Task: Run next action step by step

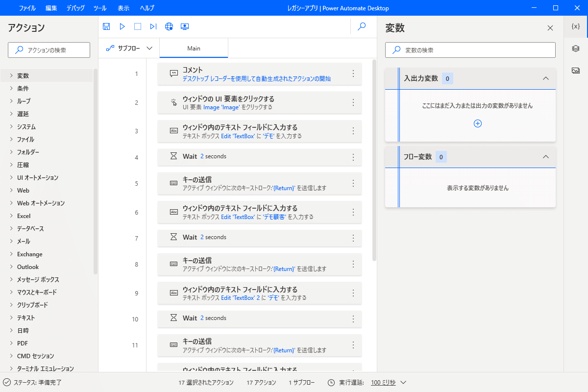Action: 153,26
